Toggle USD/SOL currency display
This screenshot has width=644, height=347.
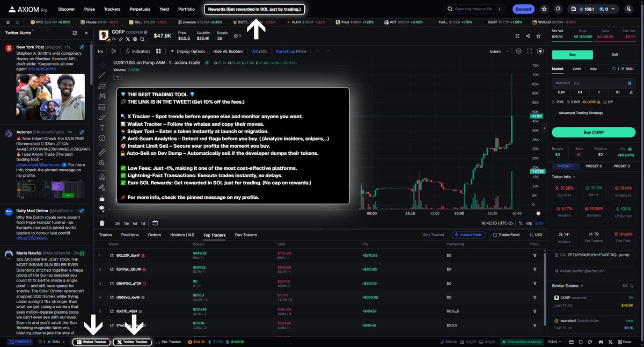[x=260, y=52]
